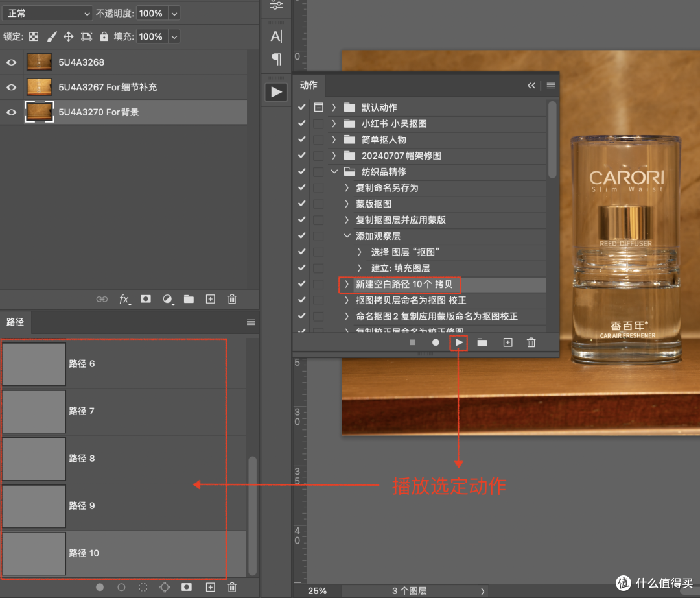The width and height of the screenshot is (700, 598).
Task: Fill path with foreground color icon
Action: point(100,587)
